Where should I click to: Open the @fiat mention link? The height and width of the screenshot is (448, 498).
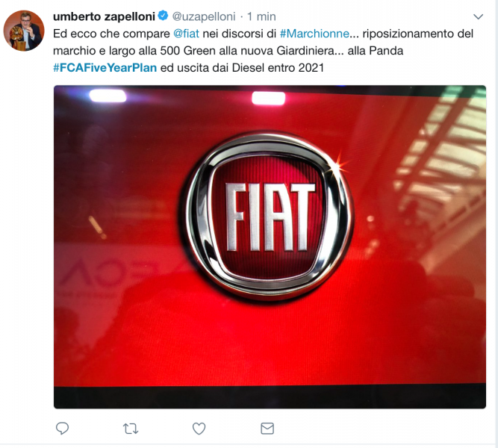pos(186,34)
